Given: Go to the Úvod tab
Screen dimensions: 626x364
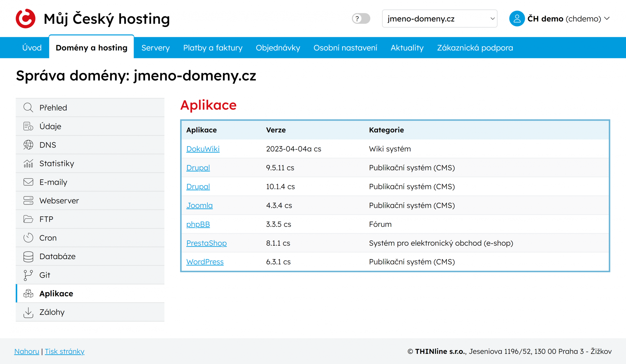Looking at the screenshot, I should pos(32,48).
